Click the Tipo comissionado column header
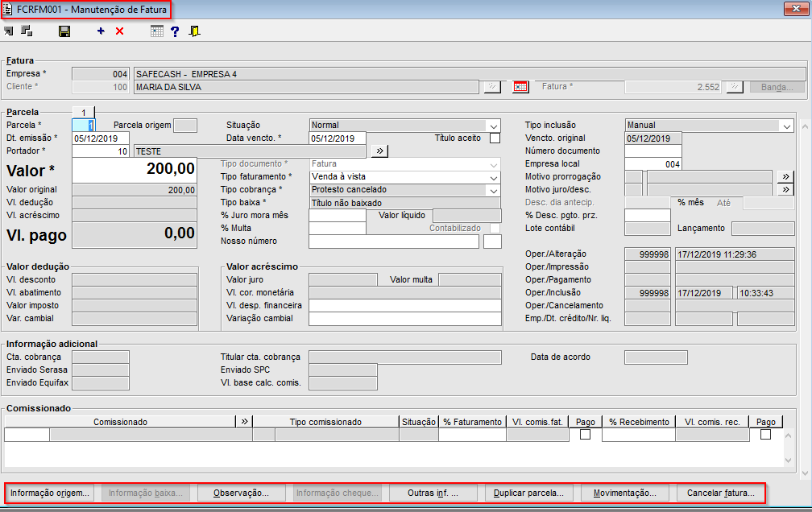 (x=325, y=422)
